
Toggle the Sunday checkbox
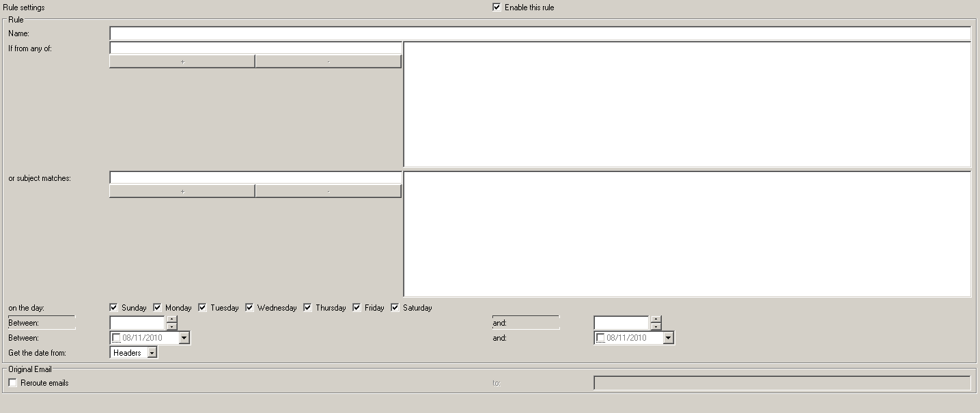tap(114, 307)
